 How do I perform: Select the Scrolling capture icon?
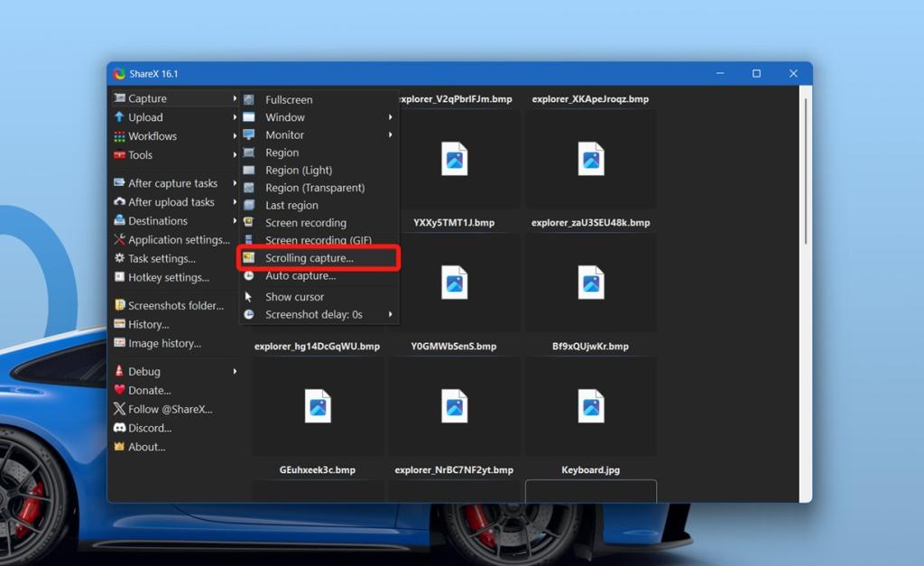pos(247,258)
